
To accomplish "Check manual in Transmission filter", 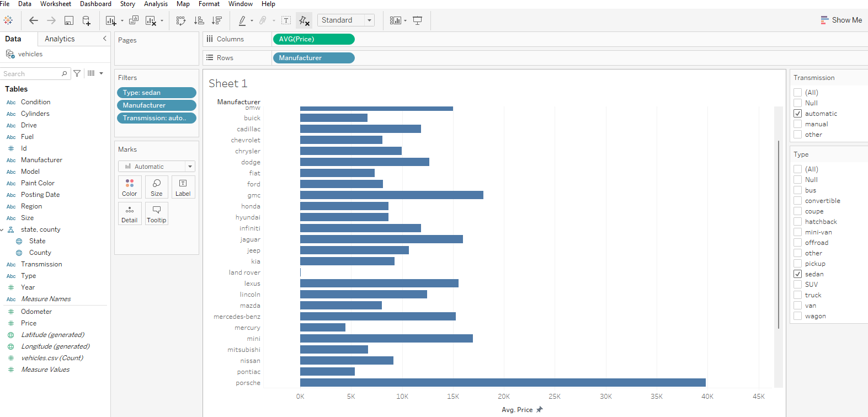I will (x=798, y=124).
